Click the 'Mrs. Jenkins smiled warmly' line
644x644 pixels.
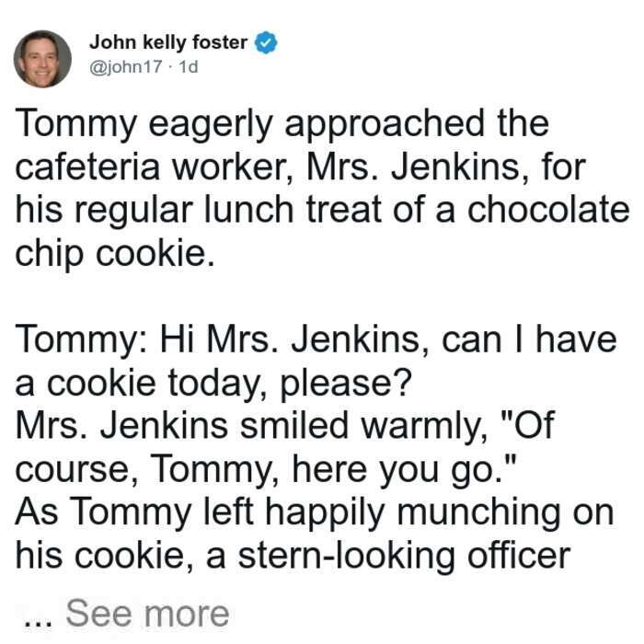pos(285,427)
